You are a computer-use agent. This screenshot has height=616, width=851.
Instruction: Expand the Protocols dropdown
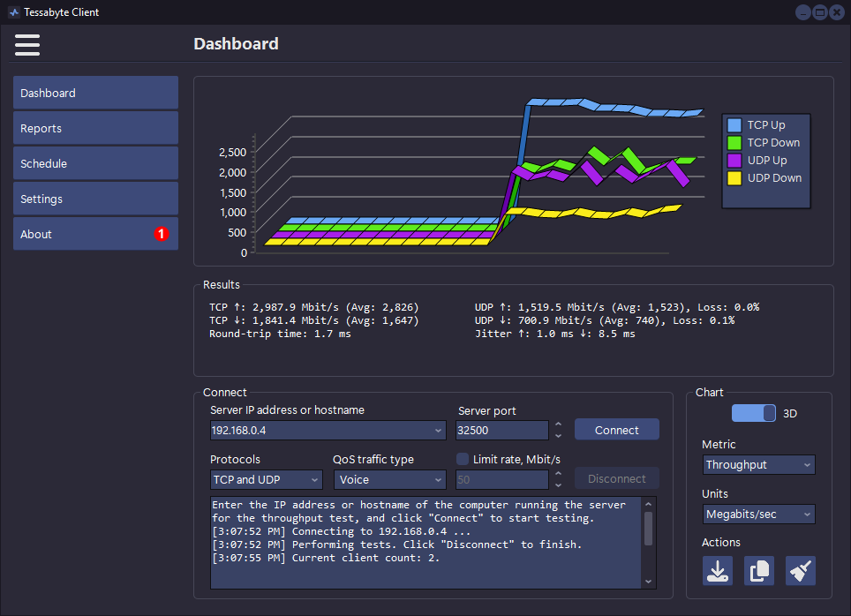click(266, 479)
